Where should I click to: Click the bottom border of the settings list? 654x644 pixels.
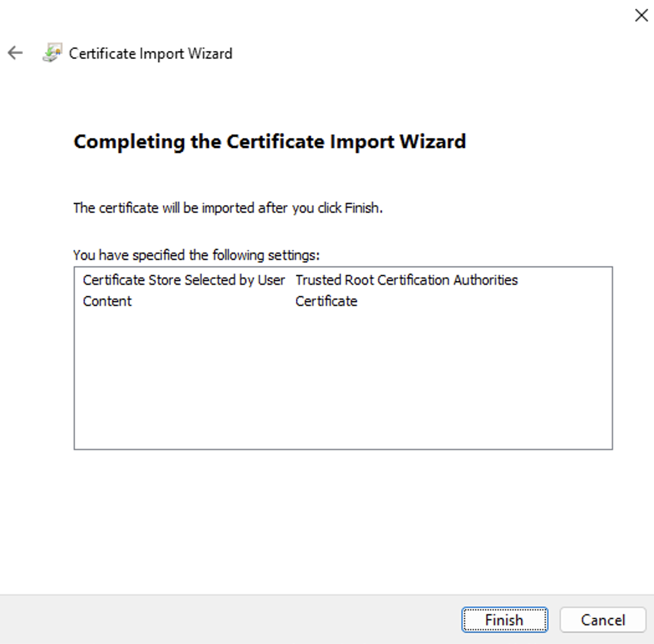click(x=343, y=449)
